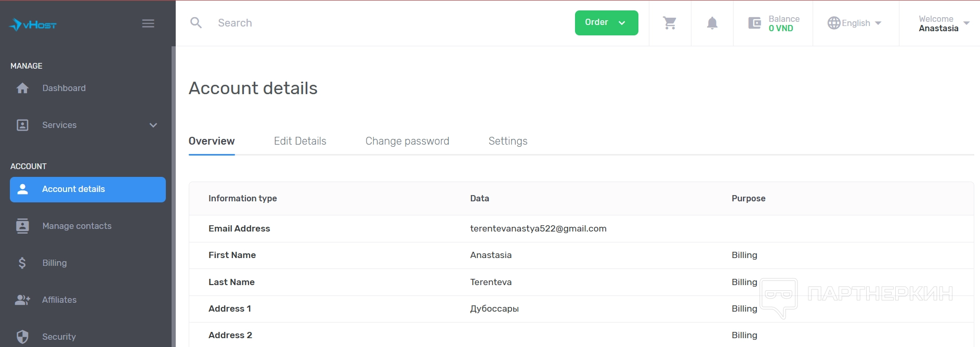Screen dimensions: 980x347
Task: Switch to the Edit Details tab
Action: [x=300, y=142]
